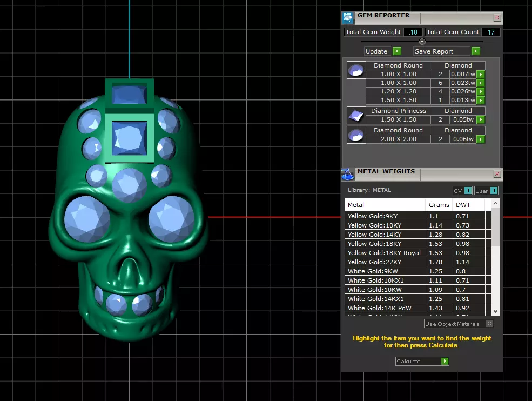Click the 1.78 grams cell for 22KY
This screenshot has width=532, height=401.
(439, 262)
